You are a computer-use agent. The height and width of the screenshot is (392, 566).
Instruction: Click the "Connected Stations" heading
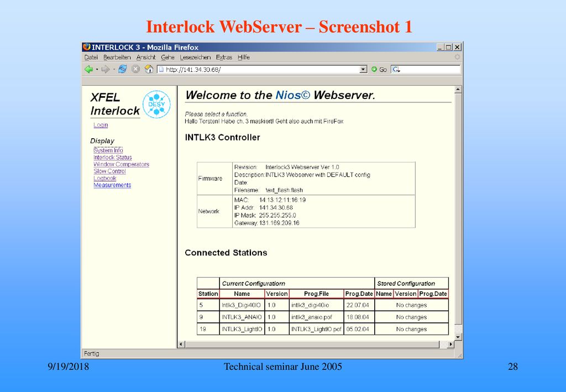coord(226,253)
